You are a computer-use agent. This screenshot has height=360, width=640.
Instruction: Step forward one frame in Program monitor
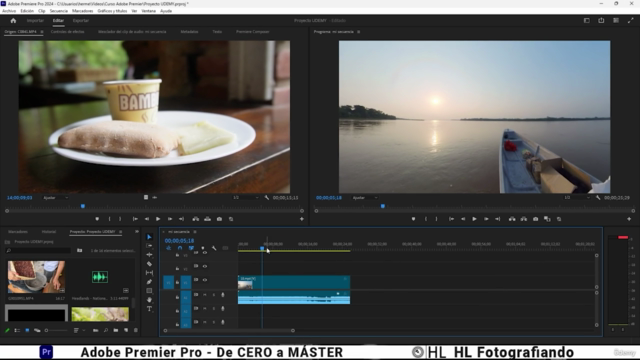(x=486, y=219)
